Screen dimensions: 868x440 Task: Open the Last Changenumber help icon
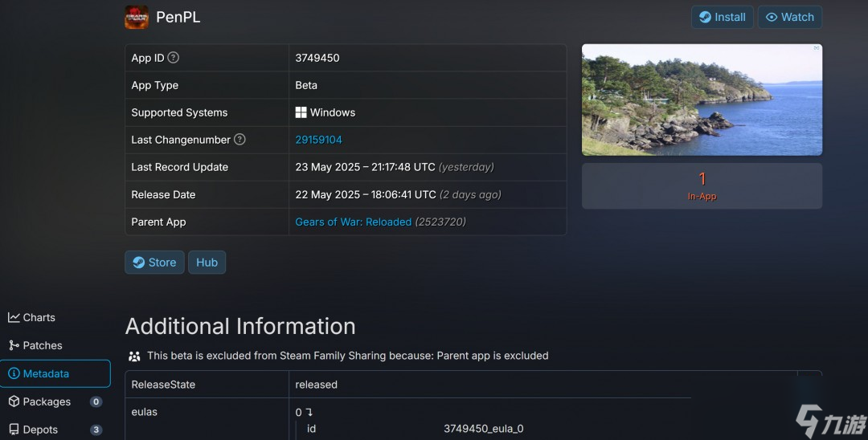click(240, 139)
